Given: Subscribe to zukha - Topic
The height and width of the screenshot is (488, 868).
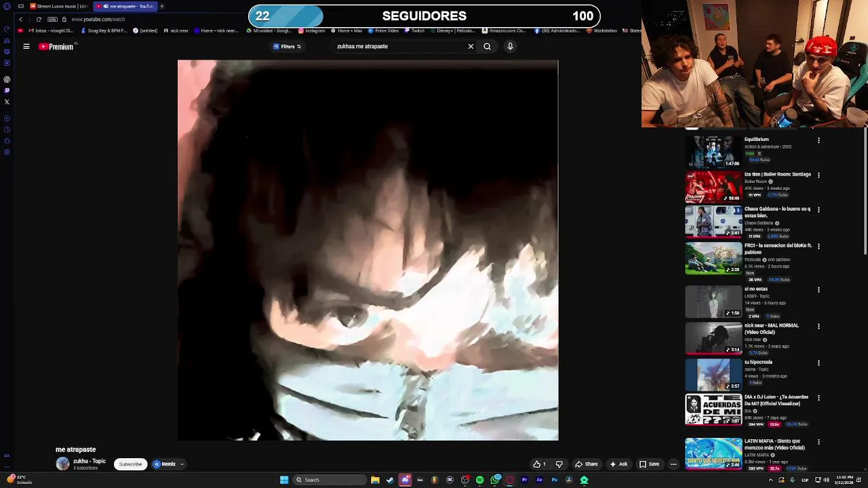Looking at the screenshot, I should pos(130,464).
